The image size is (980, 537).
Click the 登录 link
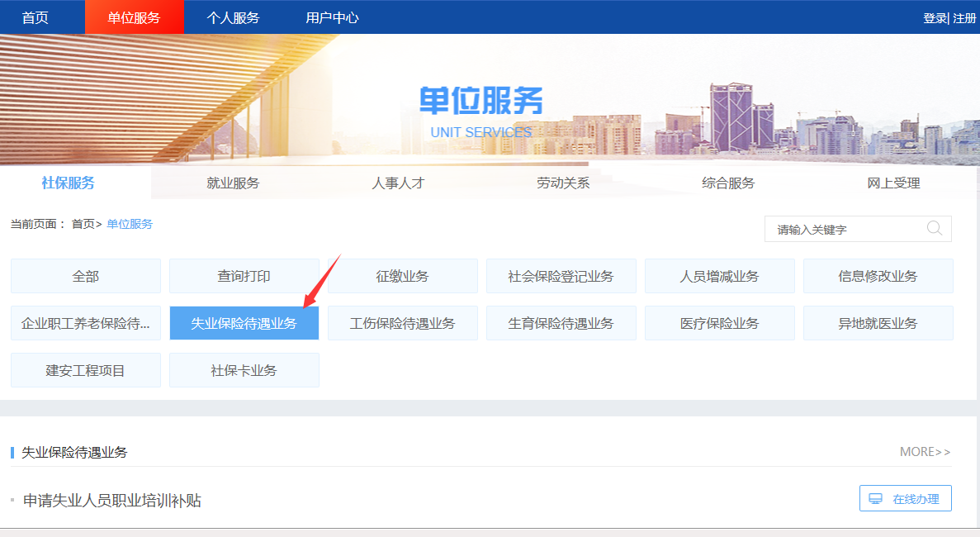pyautogui.click(x=935, y=18)
